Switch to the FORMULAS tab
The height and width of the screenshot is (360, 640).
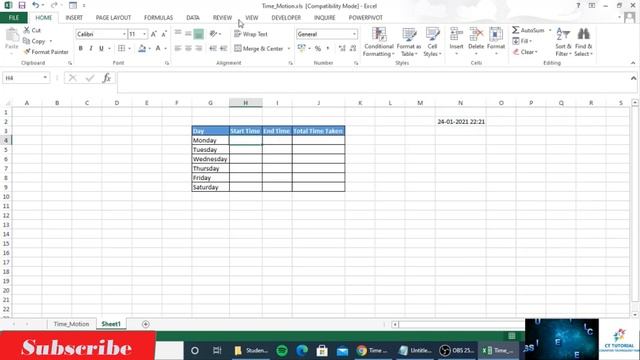coord(158,18)
